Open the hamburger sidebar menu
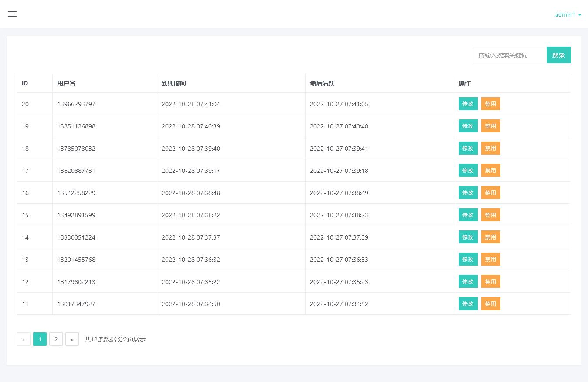The height and width of the screenshot is (382, 588). pos(12,14)
